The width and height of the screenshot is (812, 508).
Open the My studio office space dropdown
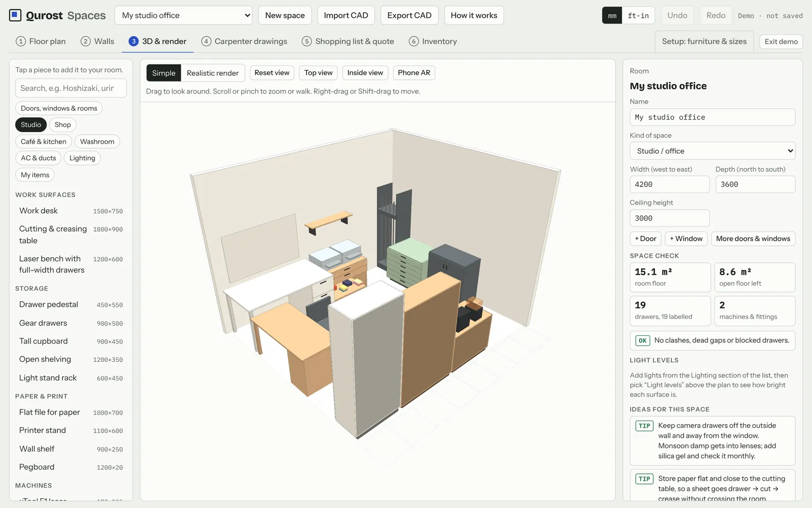[184, 15]
